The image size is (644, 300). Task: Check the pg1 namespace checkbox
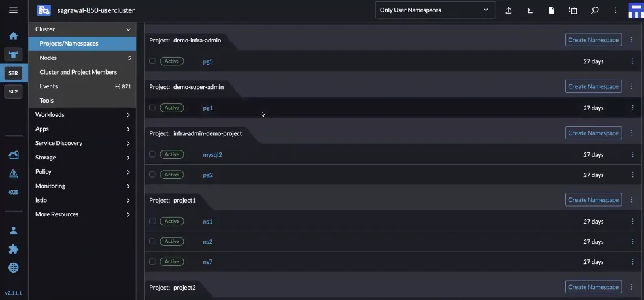152,108
